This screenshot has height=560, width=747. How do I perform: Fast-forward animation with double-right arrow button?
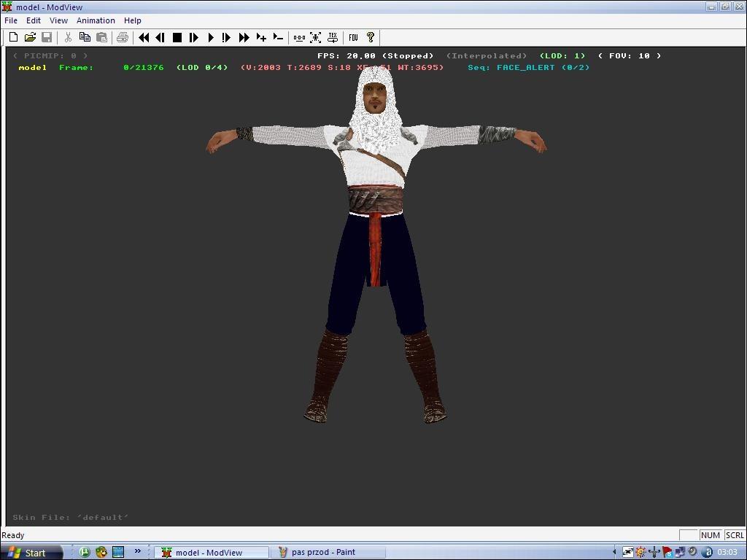[x=244, y=37]
